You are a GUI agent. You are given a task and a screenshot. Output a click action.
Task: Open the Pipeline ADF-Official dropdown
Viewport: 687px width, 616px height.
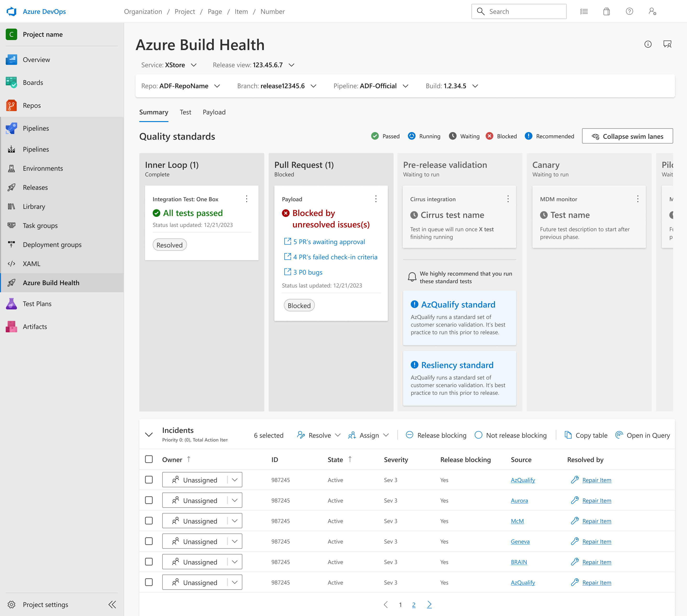[371, 86]
